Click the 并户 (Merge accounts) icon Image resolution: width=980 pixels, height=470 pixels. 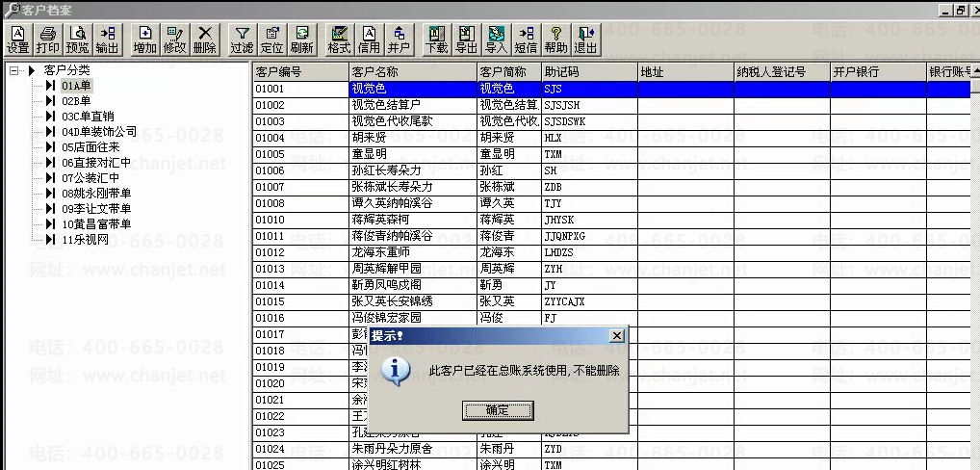click(x=399, y=39)
